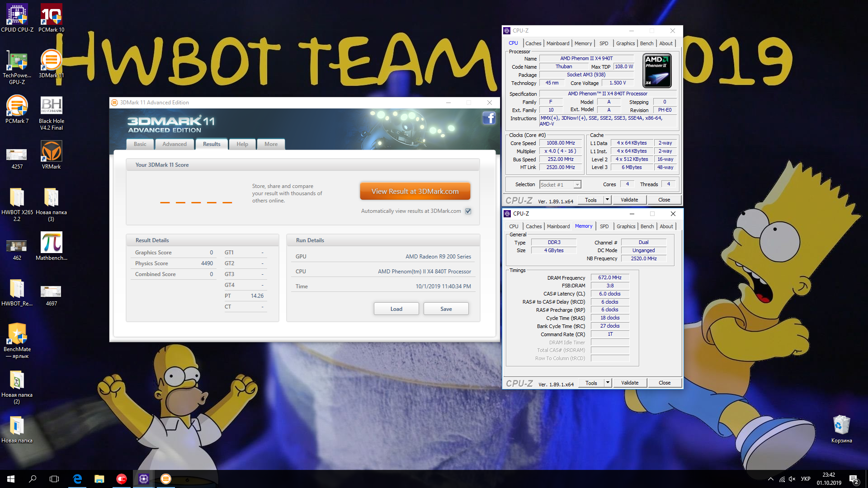This screenshot has width=868, height=488.
Task: Open the network tray icon
Action: coord(782,479)
